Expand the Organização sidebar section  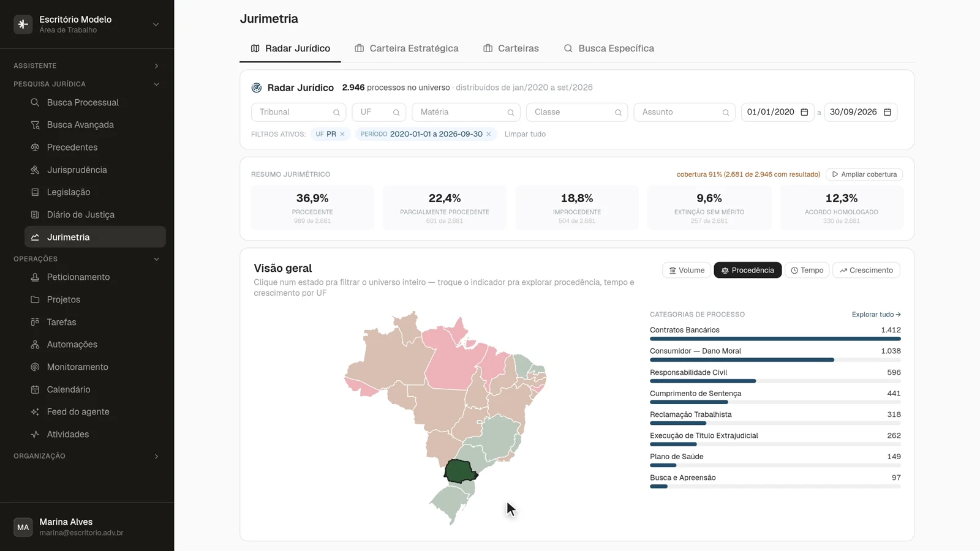click(x=87, y=456)
